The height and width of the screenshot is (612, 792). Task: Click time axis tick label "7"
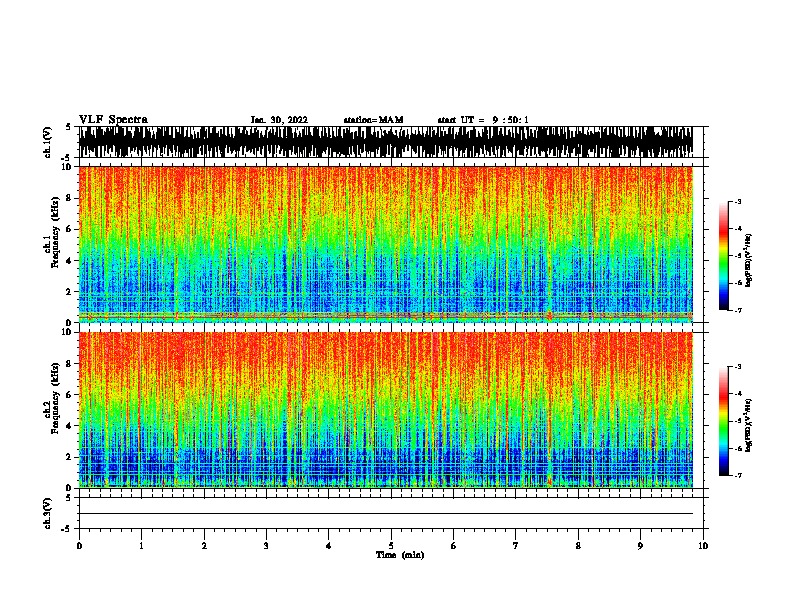tap(516, 546)
